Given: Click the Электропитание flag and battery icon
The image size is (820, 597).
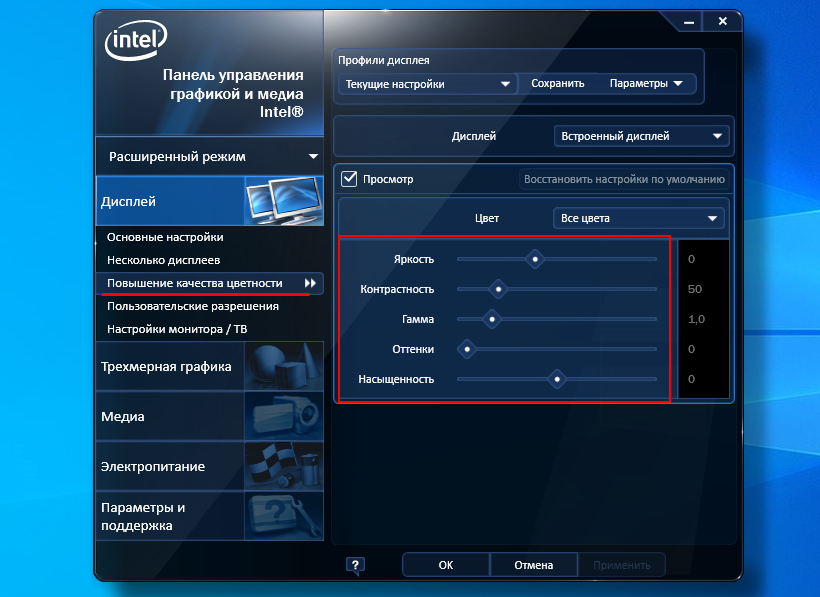Looking at the screenshot, I should 284,466.
